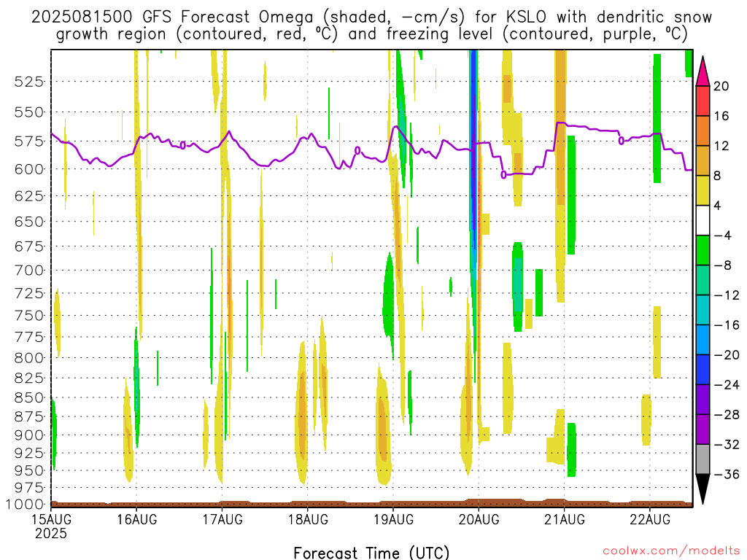Image resolution: width=747 pixels, height=560 pixels.
Task: Click the 975 pressure level label
Action: point(28,488)
